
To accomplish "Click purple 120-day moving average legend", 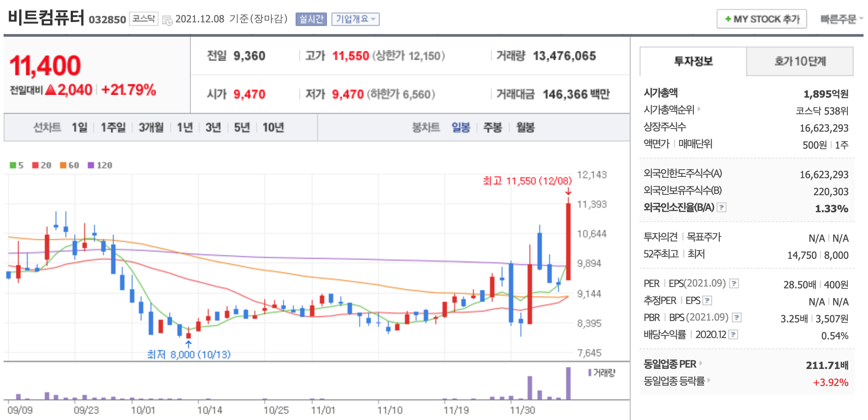I will (x=100, y=165).
